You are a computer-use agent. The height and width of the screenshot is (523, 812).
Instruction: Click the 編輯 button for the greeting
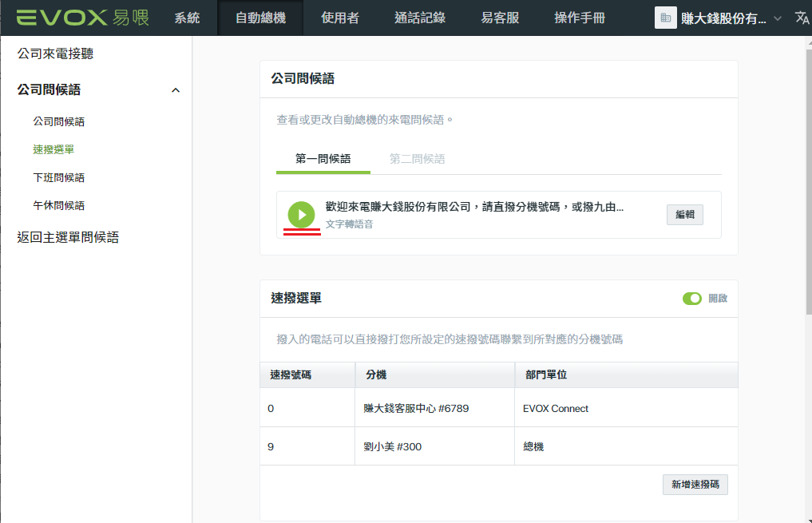pyautogui.click(x=684, y=214)
